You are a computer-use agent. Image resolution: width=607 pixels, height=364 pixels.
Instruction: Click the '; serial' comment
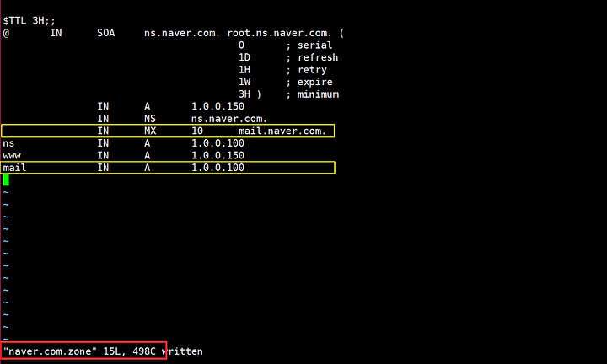pos(309,45)
